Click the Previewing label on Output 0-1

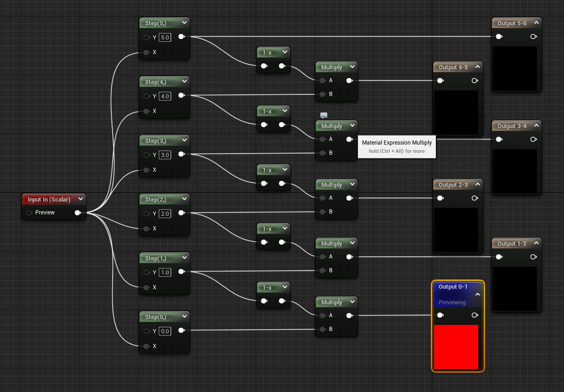[x=452, y=302]
